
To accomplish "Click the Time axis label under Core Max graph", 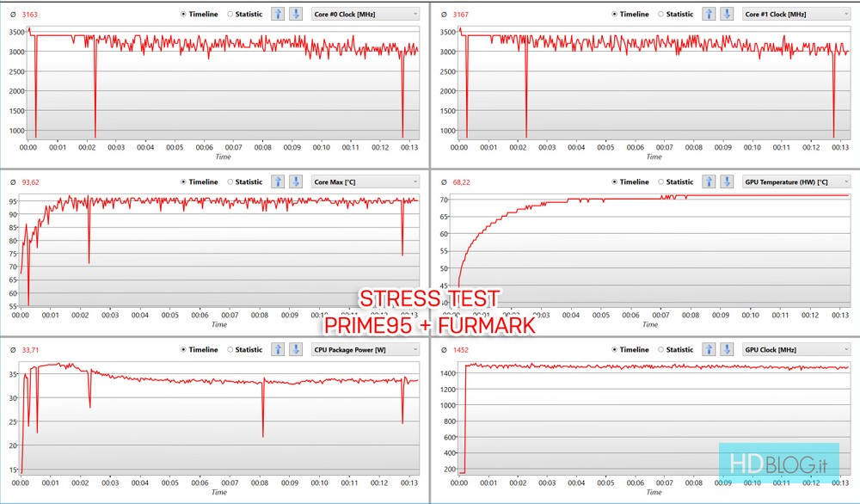I will (219, 324).
